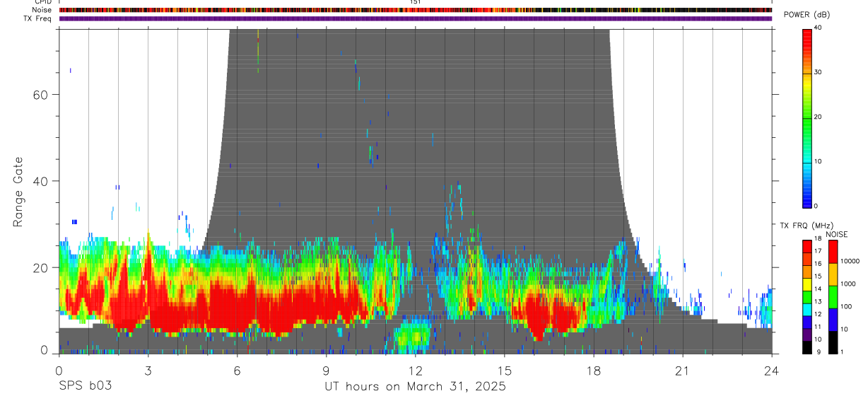
Task: Click the multicolored Noise strip above the plot
Action: [x=416, y=10]
